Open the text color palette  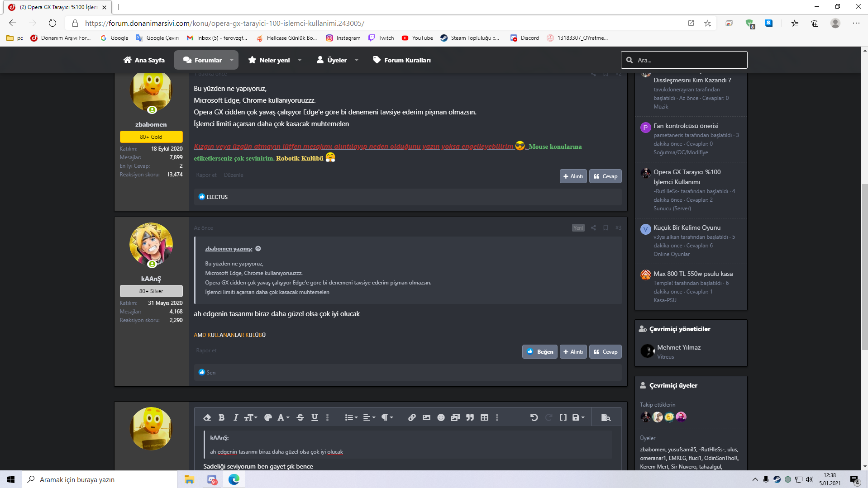pyautogui.click(x=268, y=417)
